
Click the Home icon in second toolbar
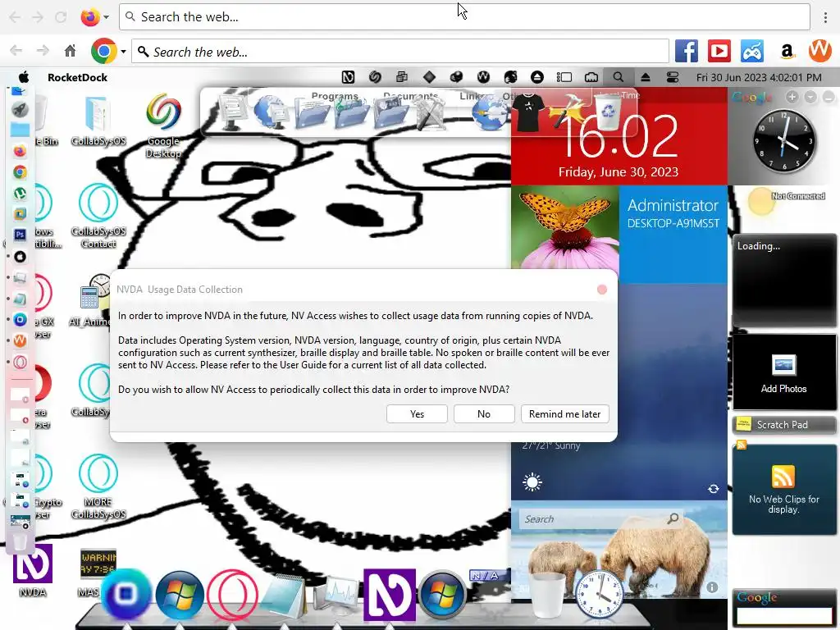pos(70,51)
